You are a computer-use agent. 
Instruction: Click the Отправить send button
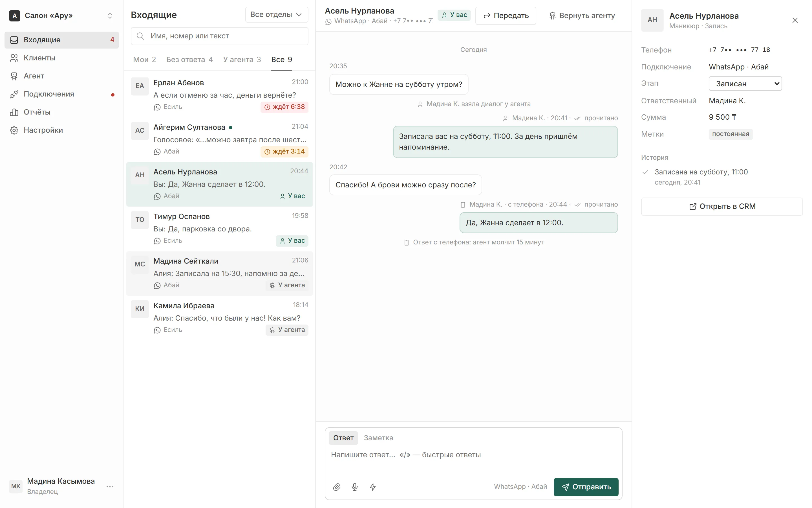586,487
